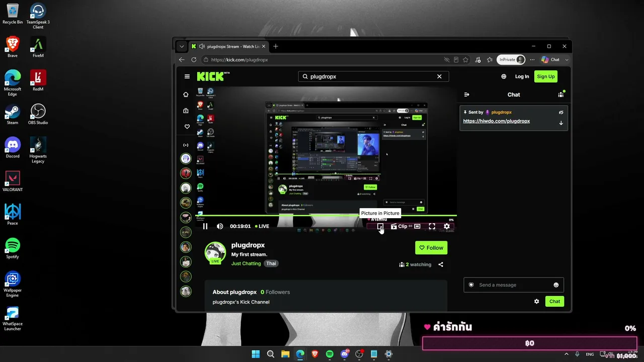Open File Explorer from the taskbar
This screenshot has height=362, width=644.
tap(285, 354)
